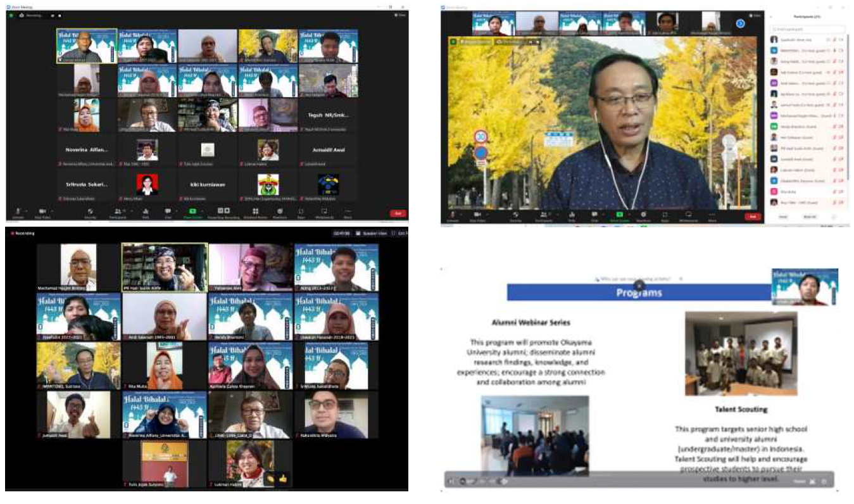Open More options in the top-left meeting toolbar
This screenshot has width=854, height=504.
[x=348, y=212]
